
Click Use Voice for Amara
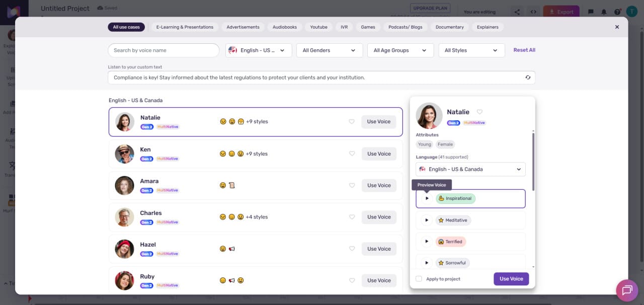point(379,185)
